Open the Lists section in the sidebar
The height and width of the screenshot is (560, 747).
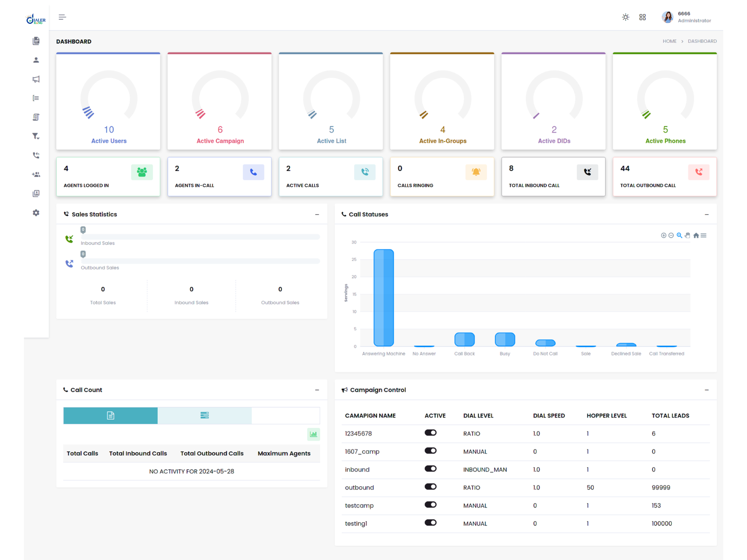(x=36, y=98)
